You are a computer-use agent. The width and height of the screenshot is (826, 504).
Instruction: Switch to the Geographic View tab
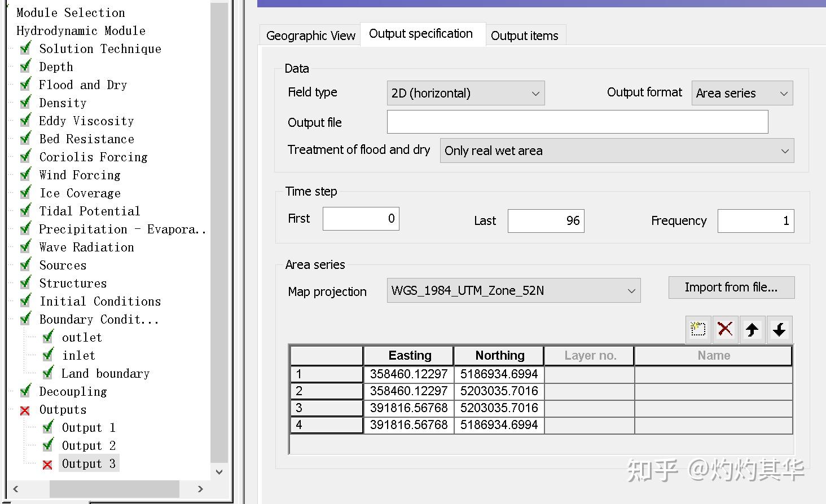(x=310, y=36)
